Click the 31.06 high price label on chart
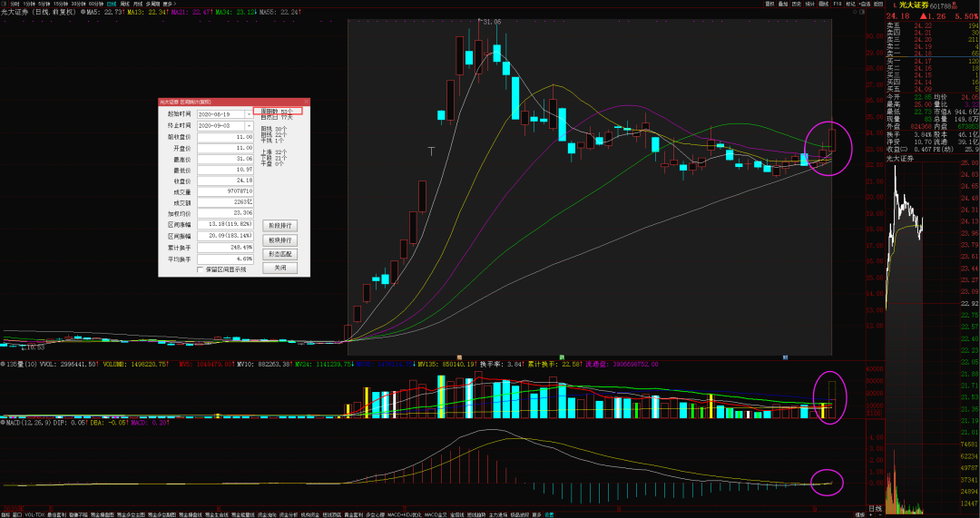Image resolution: width=980 pixels, height=518 pixels. pos(492,22)
